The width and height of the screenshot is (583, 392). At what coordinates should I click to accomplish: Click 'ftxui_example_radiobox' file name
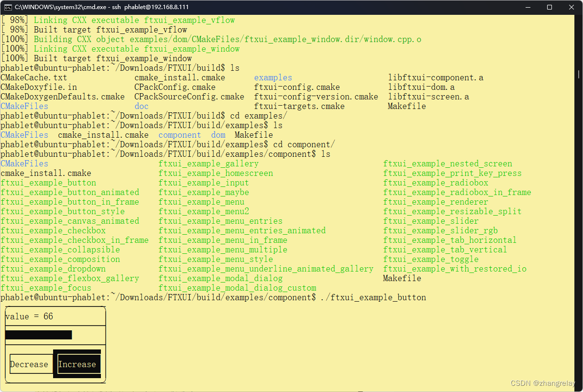436,183
